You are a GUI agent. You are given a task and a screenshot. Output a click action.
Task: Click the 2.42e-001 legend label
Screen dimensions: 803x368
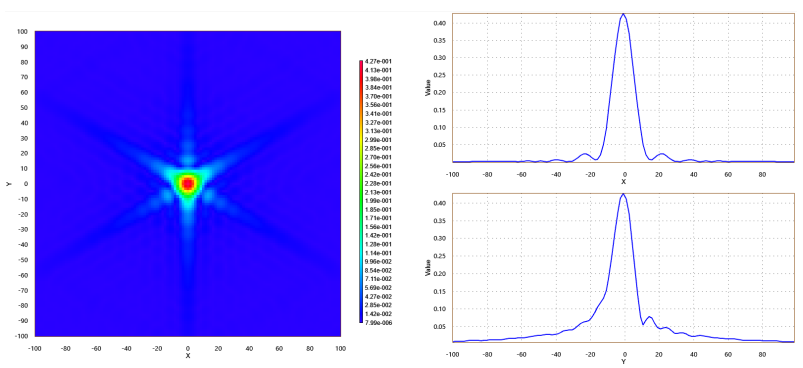(378, 175)
